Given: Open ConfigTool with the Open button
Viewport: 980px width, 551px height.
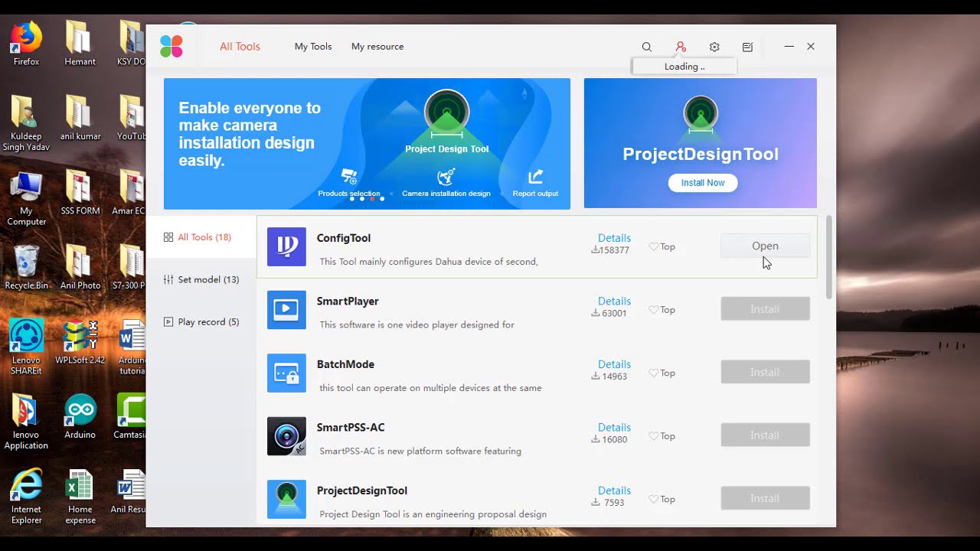Looking at the screenshot, I should tap(765, 246).
